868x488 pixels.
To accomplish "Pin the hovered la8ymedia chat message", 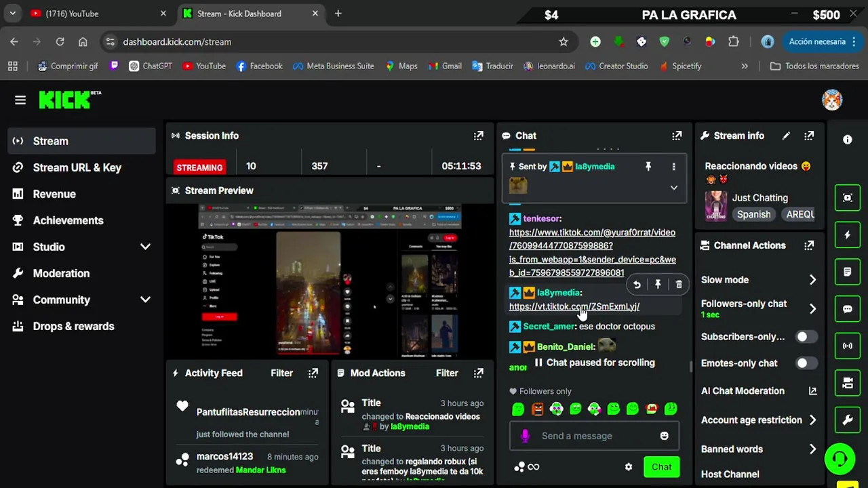I will click(x=658, y=285).
